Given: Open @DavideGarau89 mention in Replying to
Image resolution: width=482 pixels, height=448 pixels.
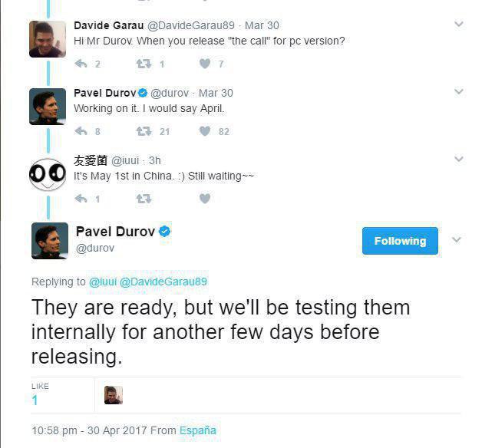Looking at the screenshot, I should click(x=163, y=282).
